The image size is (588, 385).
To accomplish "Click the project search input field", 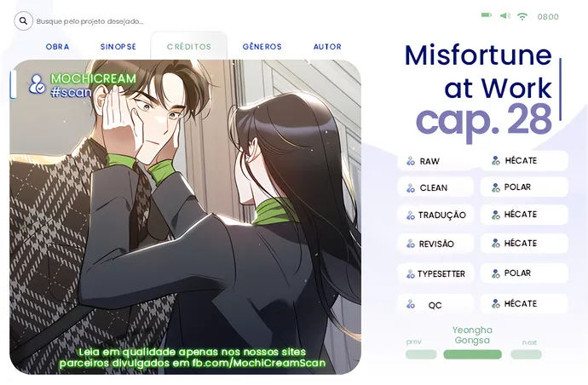I will 90,21.
